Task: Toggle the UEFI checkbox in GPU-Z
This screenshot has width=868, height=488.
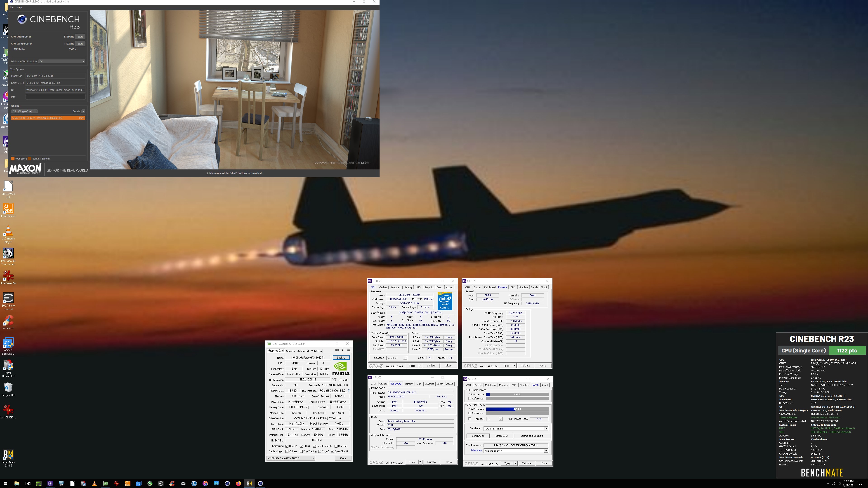Action: (341, 380)
